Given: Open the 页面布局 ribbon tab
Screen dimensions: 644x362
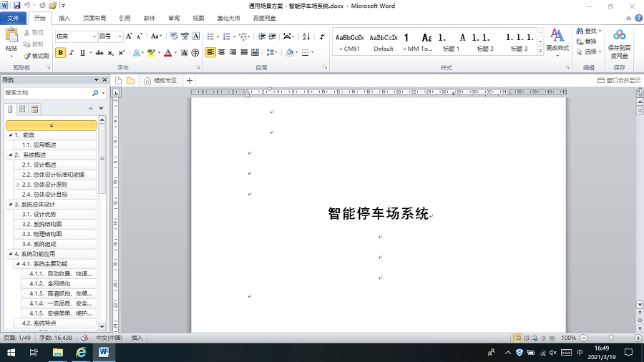Looking at the screenshot, I should pyautogui.click(x=94, y=18).
